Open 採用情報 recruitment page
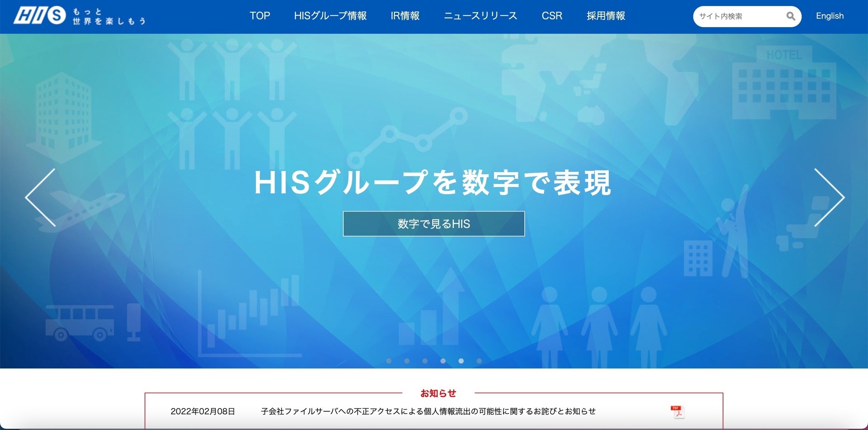Viewport: 868px width, 430px height. [x=606, y=16]
